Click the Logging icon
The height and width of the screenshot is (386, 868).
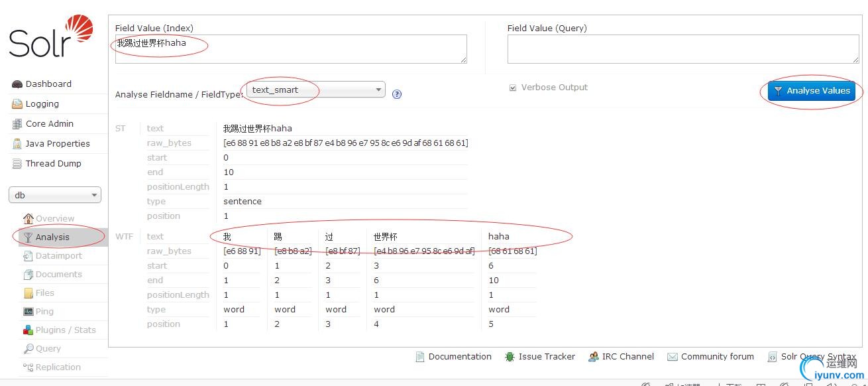point(17,104)
